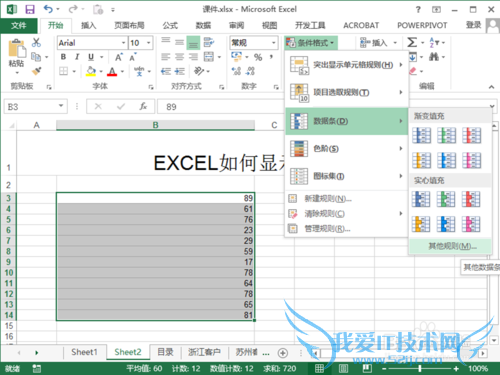Open the Data Bars menu item
Image resolution: width=500 pixels, height=375 pixels.
pos(346,121)
